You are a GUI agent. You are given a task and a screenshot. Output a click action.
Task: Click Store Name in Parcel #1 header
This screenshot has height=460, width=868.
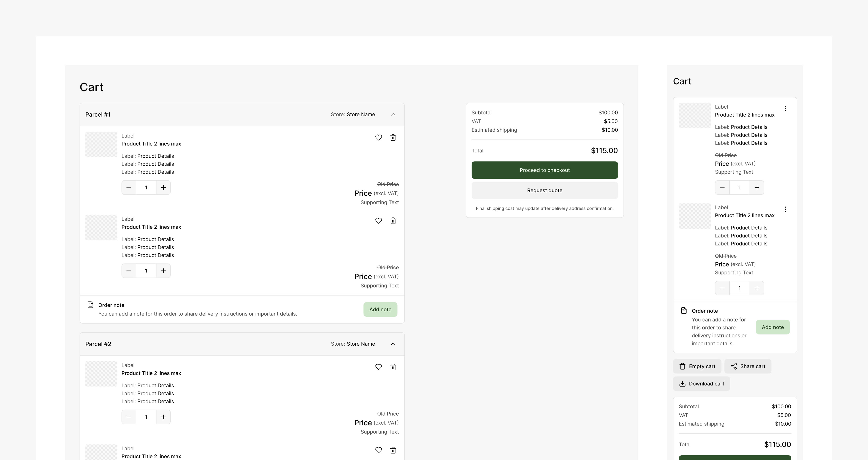361,115
